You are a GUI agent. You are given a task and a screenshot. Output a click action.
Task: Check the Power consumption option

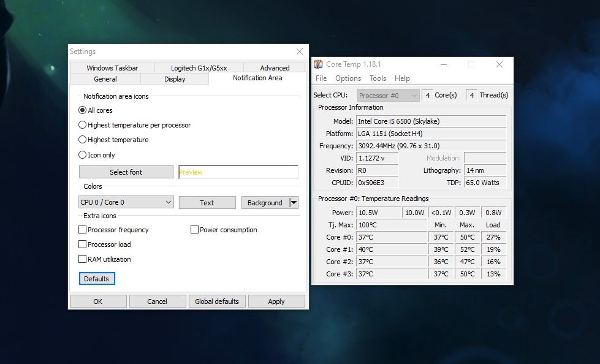(194, 230)
